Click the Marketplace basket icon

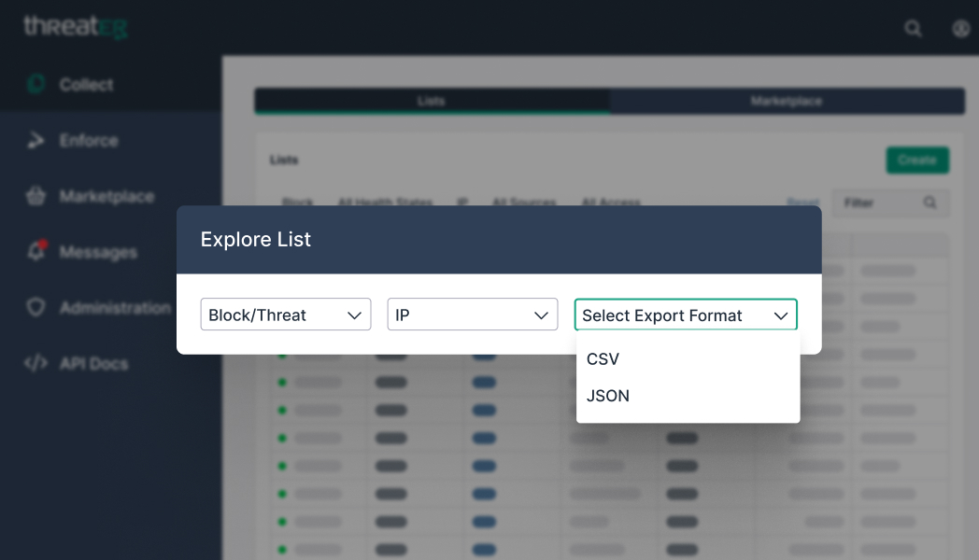point(35,196)
